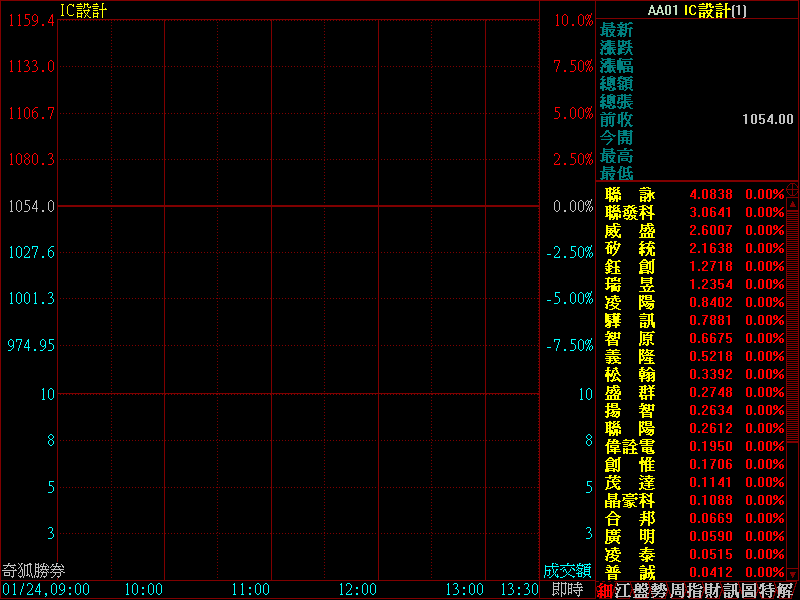
Task: Open the 財 financial tab
Action: [x=724, y=590]
